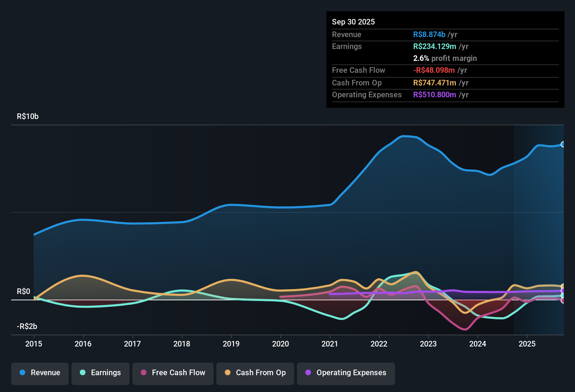Select the teal Earnings legend dot
The height and width of the screenshot is (392, 575).
83,373
